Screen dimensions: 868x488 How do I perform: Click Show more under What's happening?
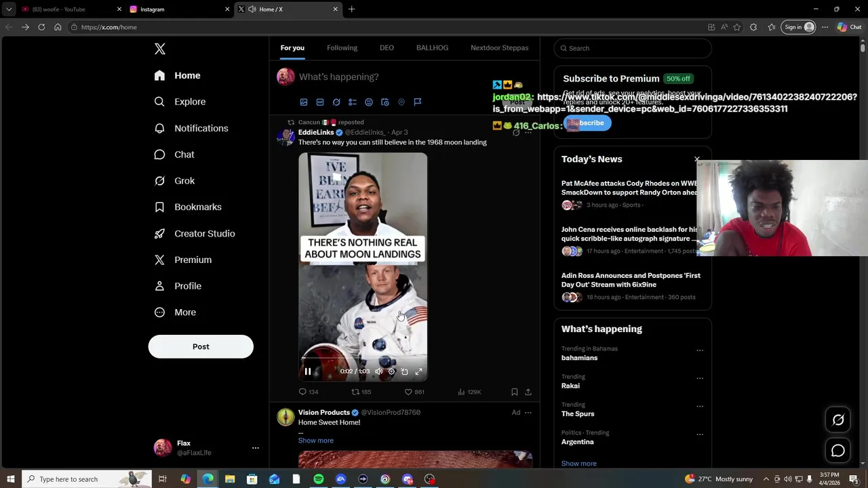click(x=579, y=464)
